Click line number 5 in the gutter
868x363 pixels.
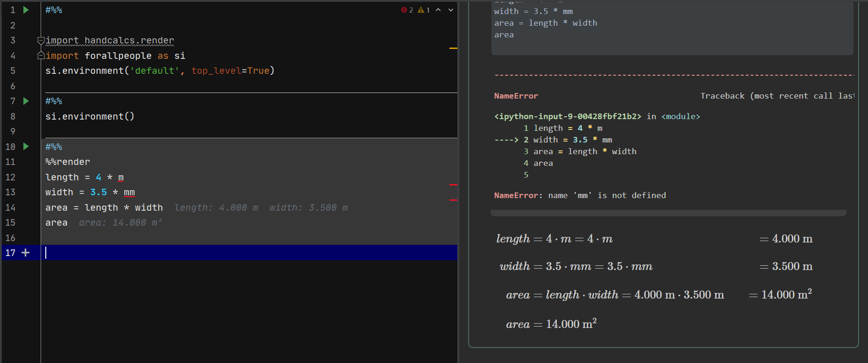pyautogui.click(x=13, y=71)
